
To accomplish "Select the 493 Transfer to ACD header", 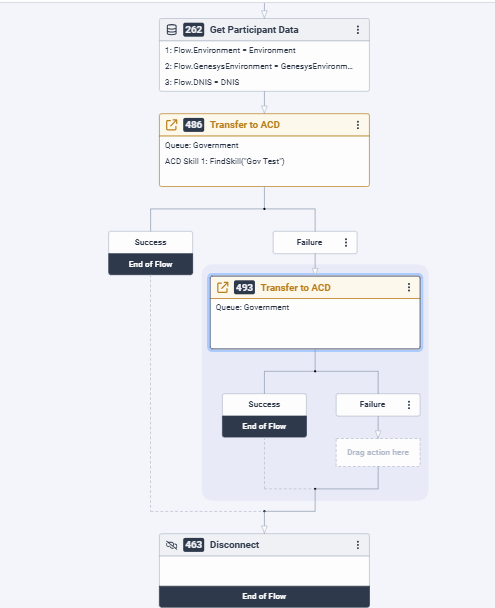I will tap(315, 287).
